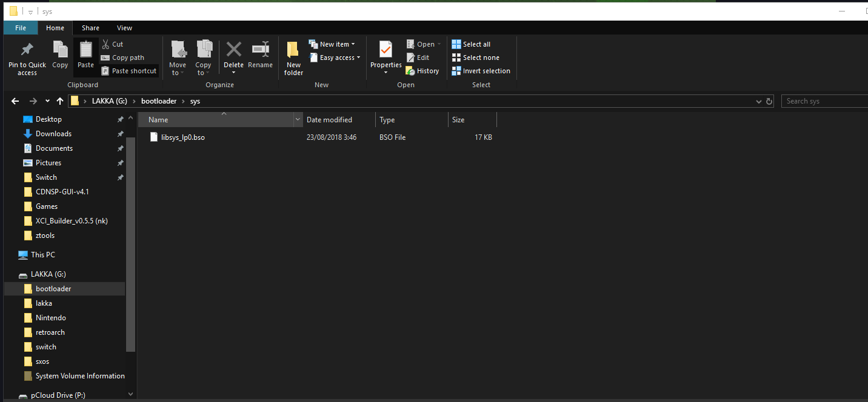Screen dimensions: 868x402
Task: Go back with the Back arrow
Action: coord(15,101)
